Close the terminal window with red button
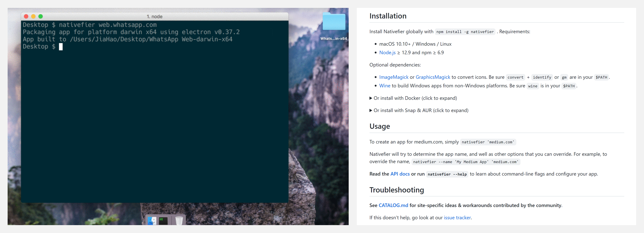The height and width of the screenshot is (233, 644). tap(26, 16)
